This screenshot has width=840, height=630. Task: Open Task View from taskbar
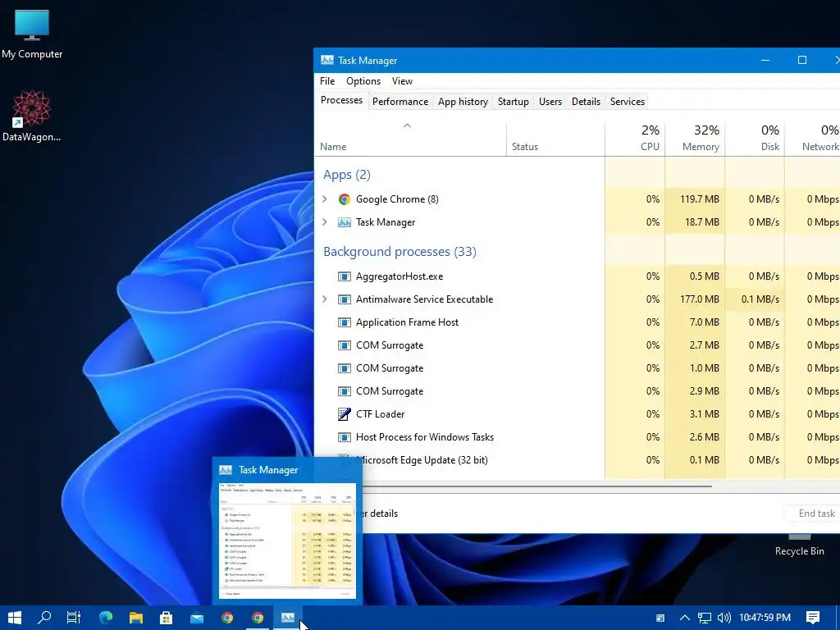[x=74, y=618]
